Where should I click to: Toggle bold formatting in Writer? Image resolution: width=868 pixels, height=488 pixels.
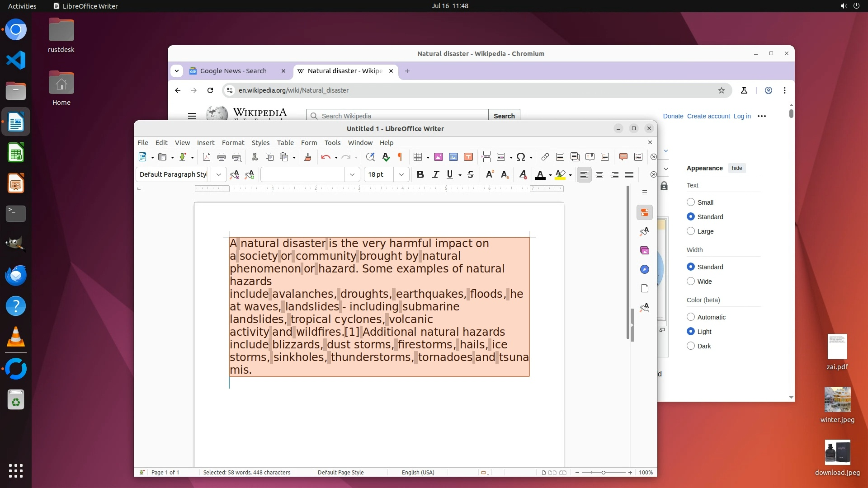point(420,174)
